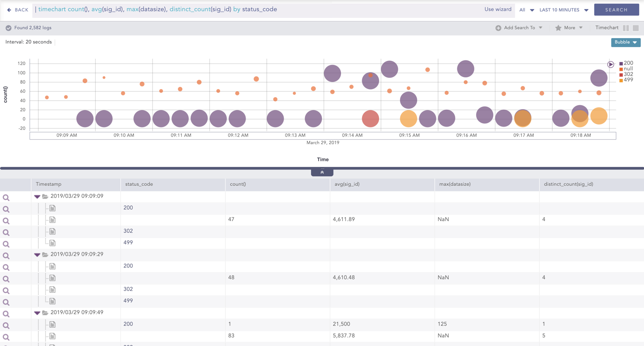Click the back arrow icon
Viewport: 644px width, 346px height.
point(9,10)
